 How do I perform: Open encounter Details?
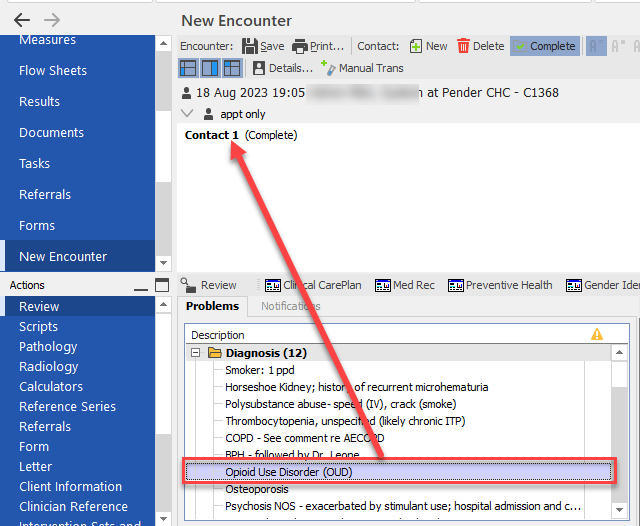tap(282, 68)
